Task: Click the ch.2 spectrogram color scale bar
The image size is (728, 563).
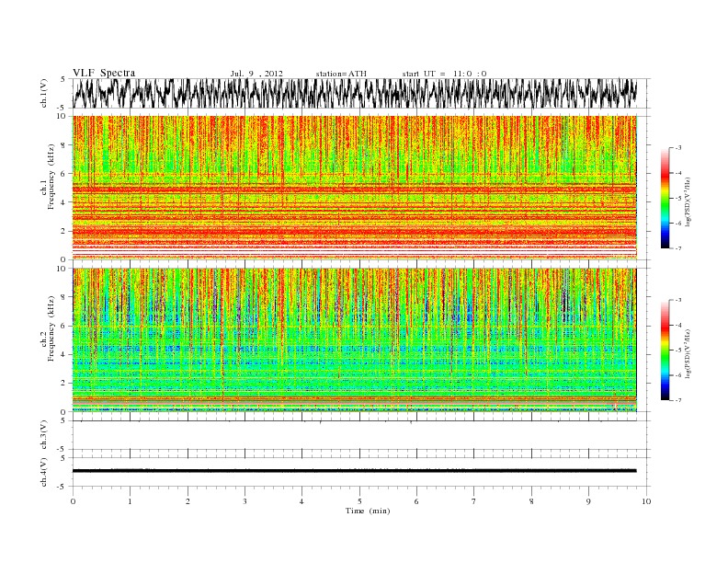Action: click(665, 350)
